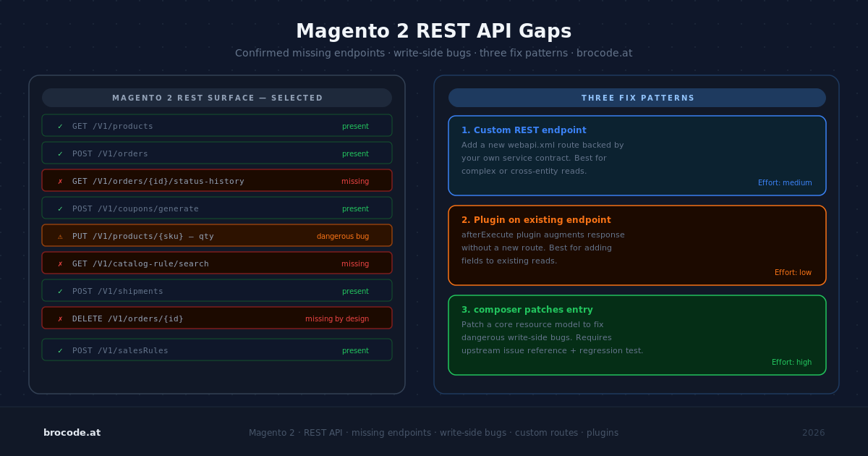This screenshot has width=868, height=456.
Task: Click the 'missing by design' status label
Action: tap(337, 318)
